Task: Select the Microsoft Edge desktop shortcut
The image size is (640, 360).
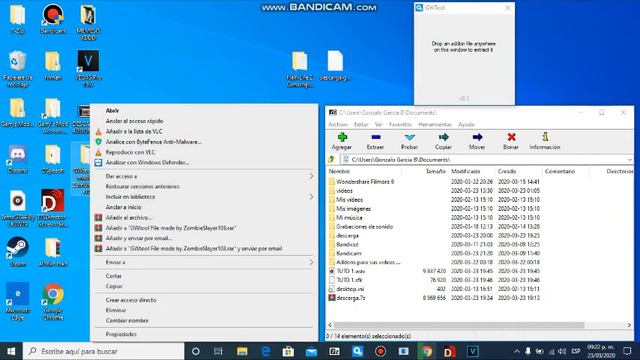Action: click(17, 301)
